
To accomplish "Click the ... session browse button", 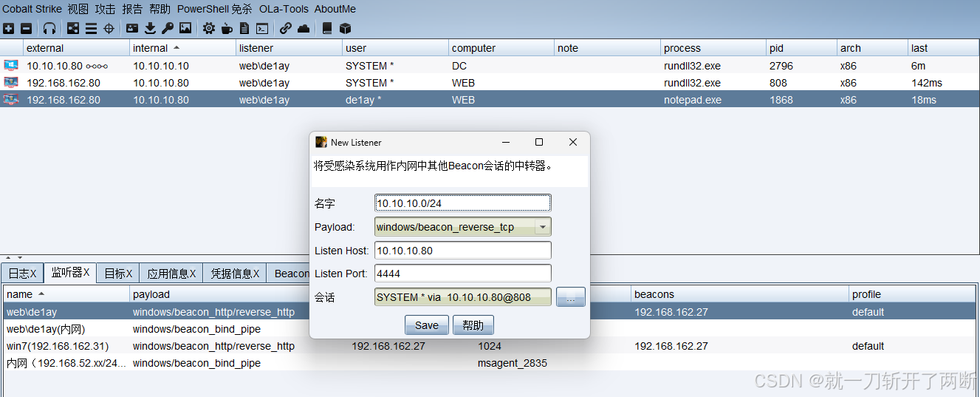I will click(x=571, y=297).
